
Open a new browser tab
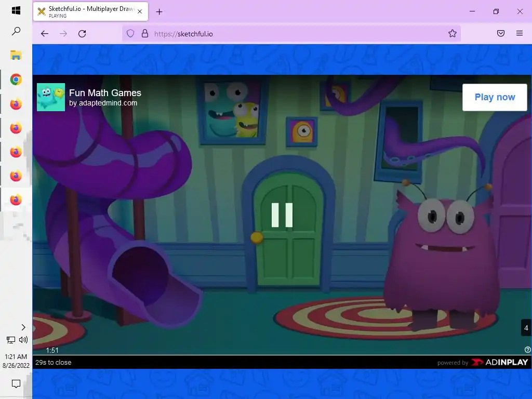159,12
